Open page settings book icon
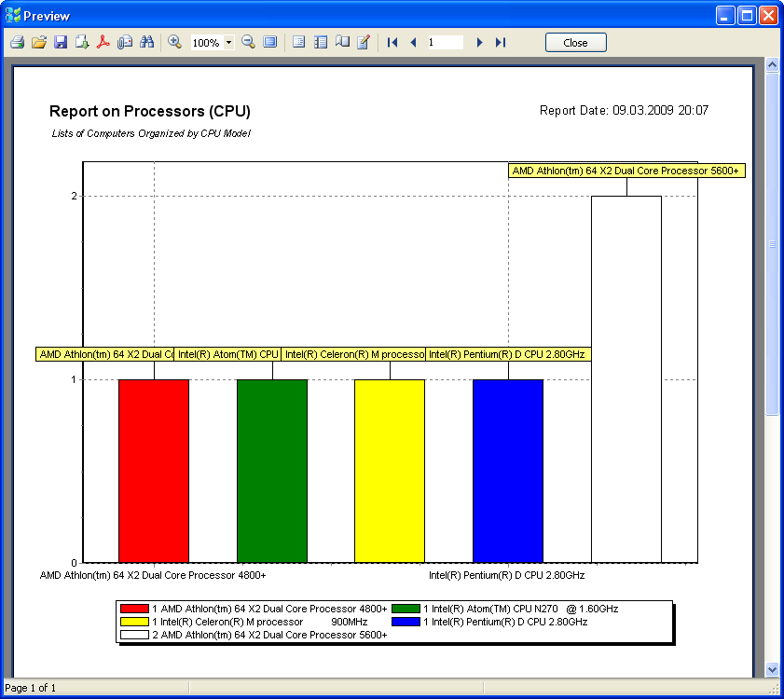 point(342,43)
